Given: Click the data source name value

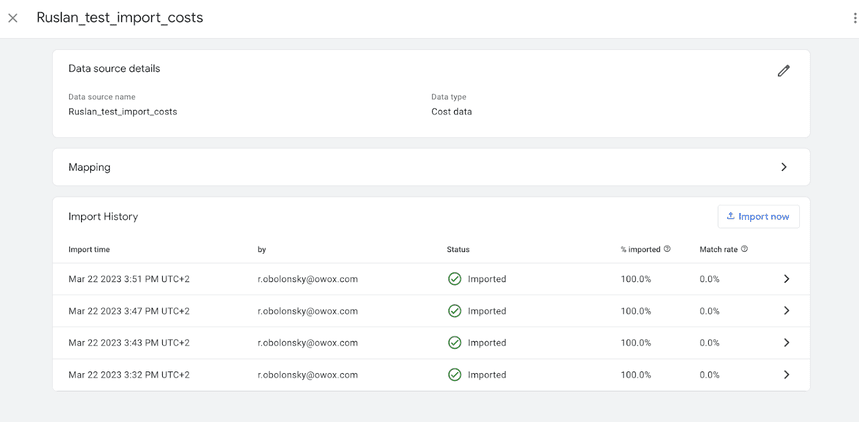Looking at the screenshot, I should click(x=122, y=112).
